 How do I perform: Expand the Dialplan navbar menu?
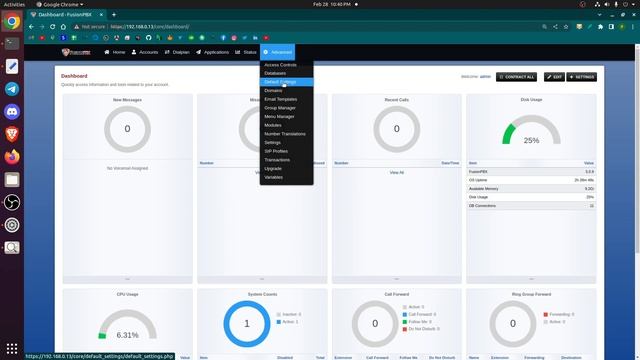point(177,52)
